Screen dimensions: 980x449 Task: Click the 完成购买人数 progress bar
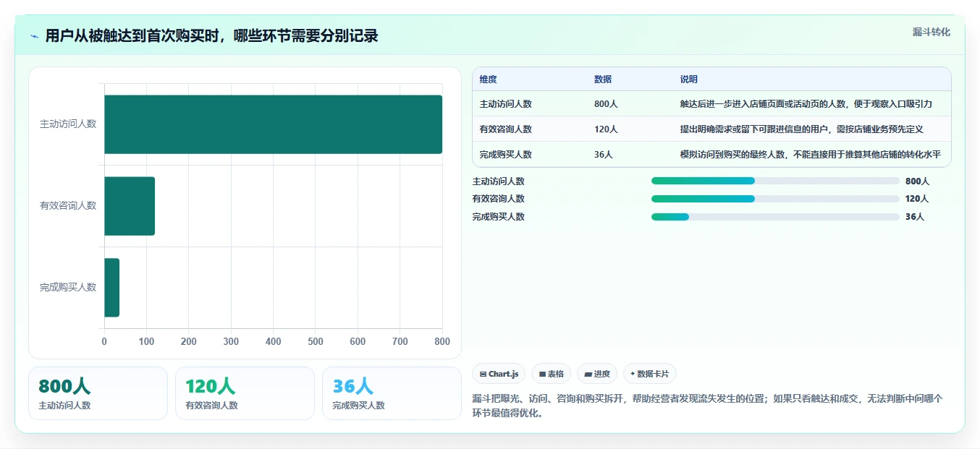pyautogui.click(x=775, y=216)
